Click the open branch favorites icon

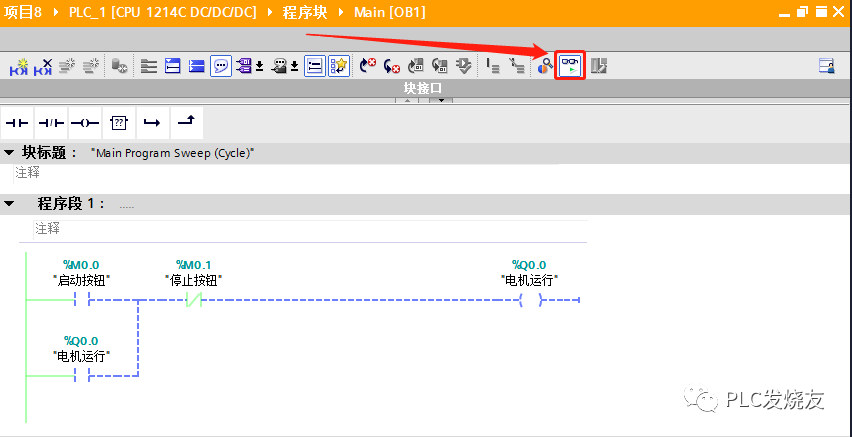152,123
